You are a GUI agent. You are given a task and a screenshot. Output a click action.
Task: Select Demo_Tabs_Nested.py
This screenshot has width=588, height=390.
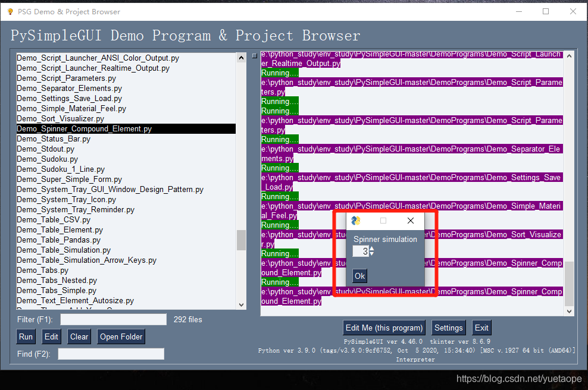(126, 281)
